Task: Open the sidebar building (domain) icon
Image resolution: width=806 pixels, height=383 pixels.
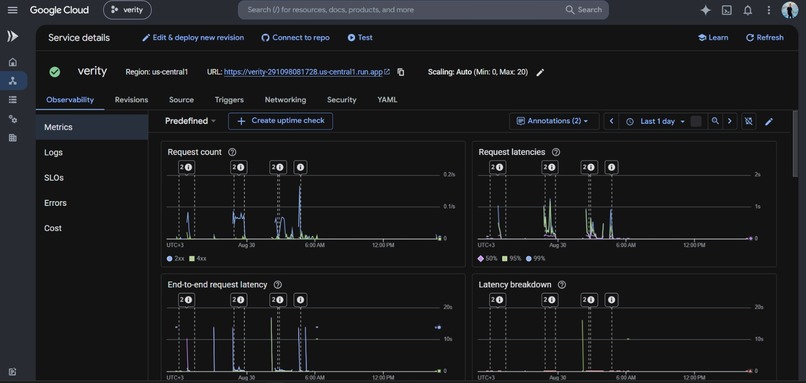Action: [13, 138]
